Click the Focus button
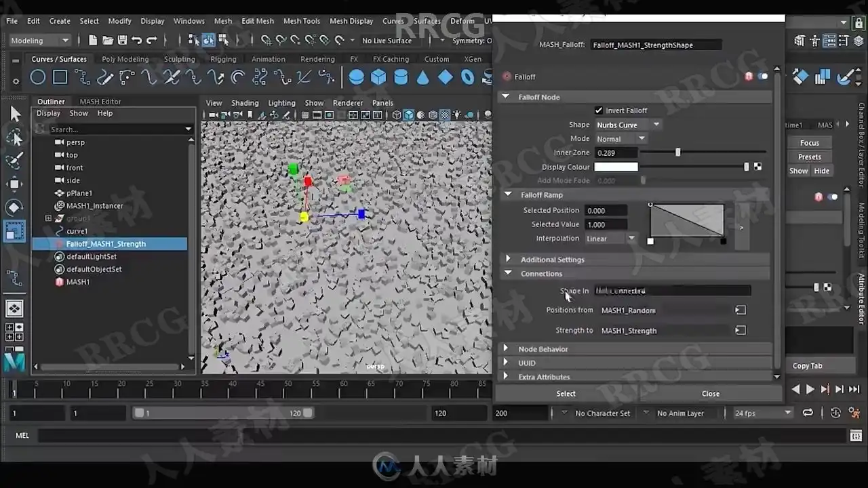The width and height of the screenshot is (868, 488). 810,143
